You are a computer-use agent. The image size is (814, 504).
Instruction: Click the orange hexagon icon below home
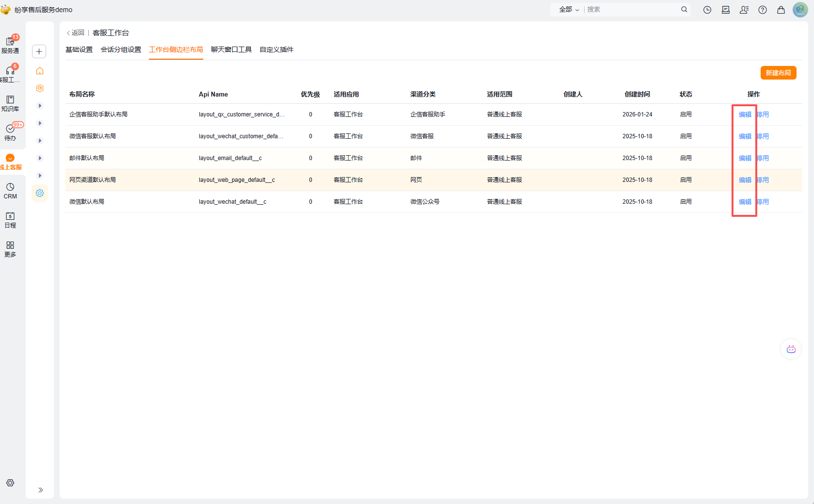[x=40, y=88]
